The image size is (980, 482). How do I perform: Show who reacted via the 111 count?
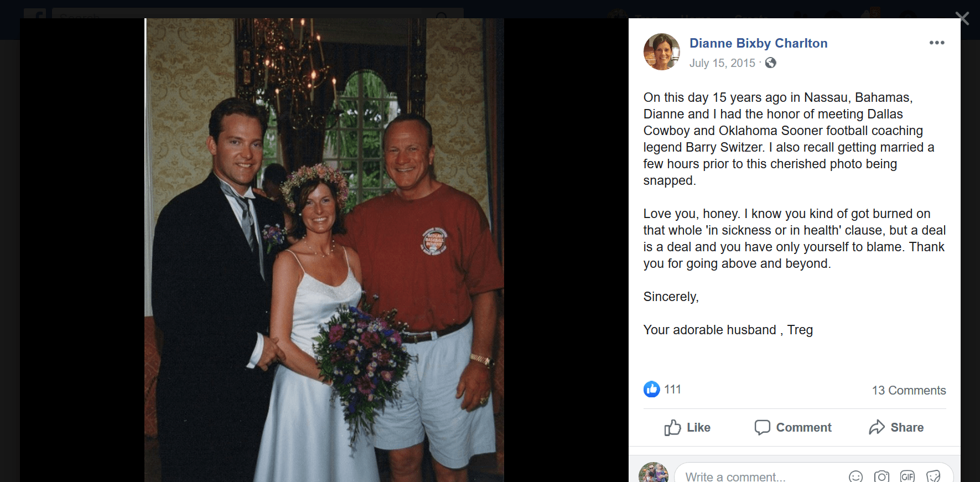[x=672, y=390]
